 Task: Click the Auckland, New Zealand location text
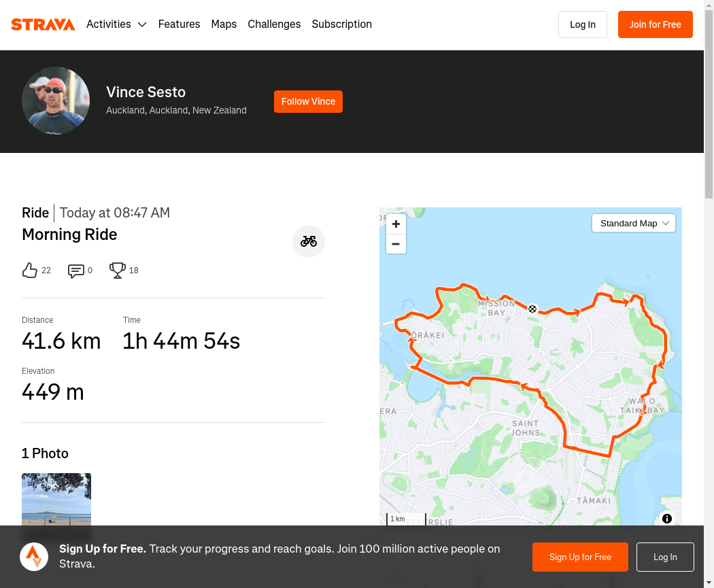pyautogui.click(x=176, y=110)
